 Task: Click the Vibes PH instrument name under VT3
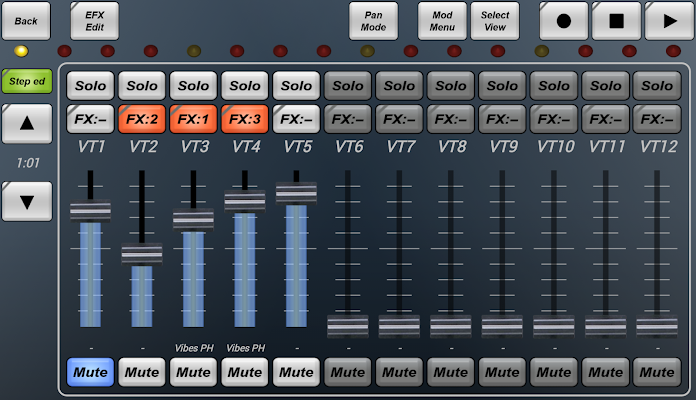pyautogui.click(x=194, y=348)
